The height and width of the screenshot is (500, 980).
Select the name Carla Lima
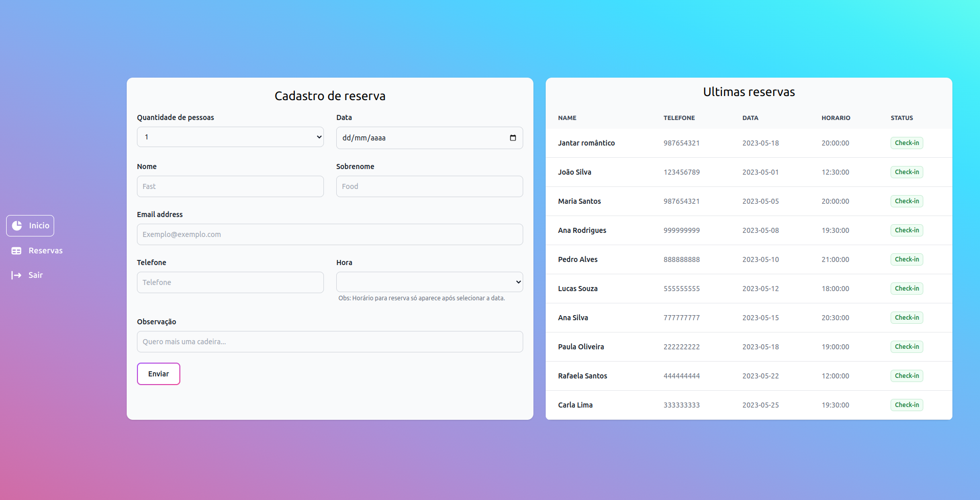[575, 405]
